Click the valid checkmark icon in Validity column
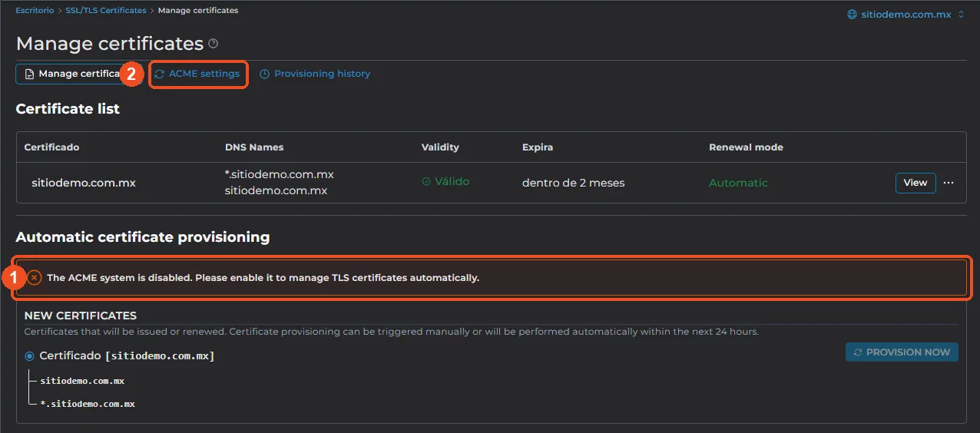980x433 pixels. click(426, 183)
